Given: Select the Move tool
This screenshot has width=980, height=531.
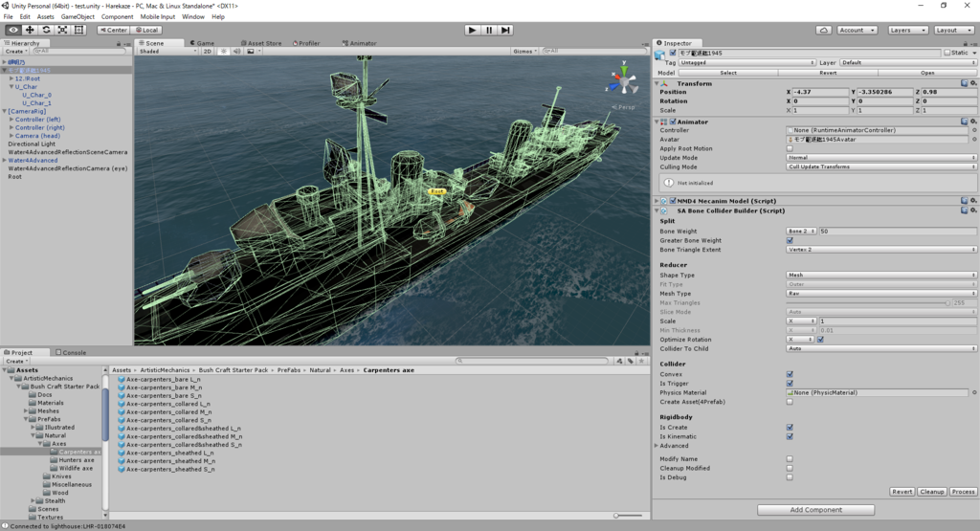Looking at the screenshot, I should pos(30,30).
